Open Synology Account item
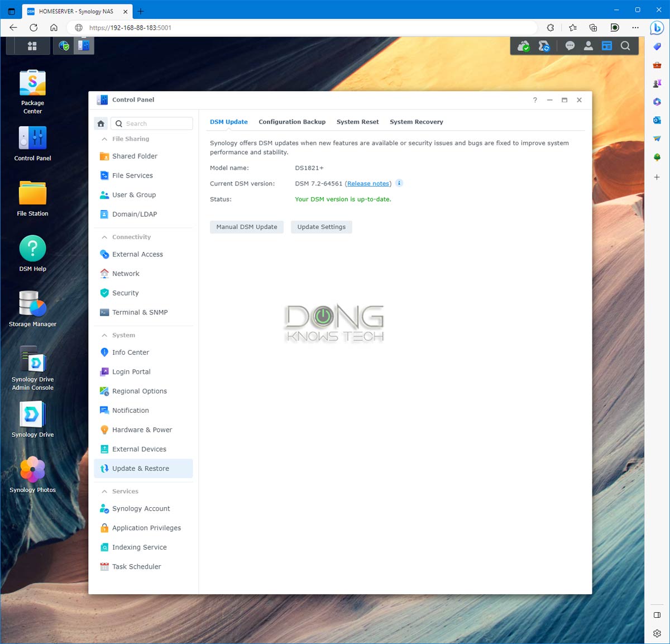The height and width of the screenshot is (644, 670). pyautogui.click(x=143, y=508)
